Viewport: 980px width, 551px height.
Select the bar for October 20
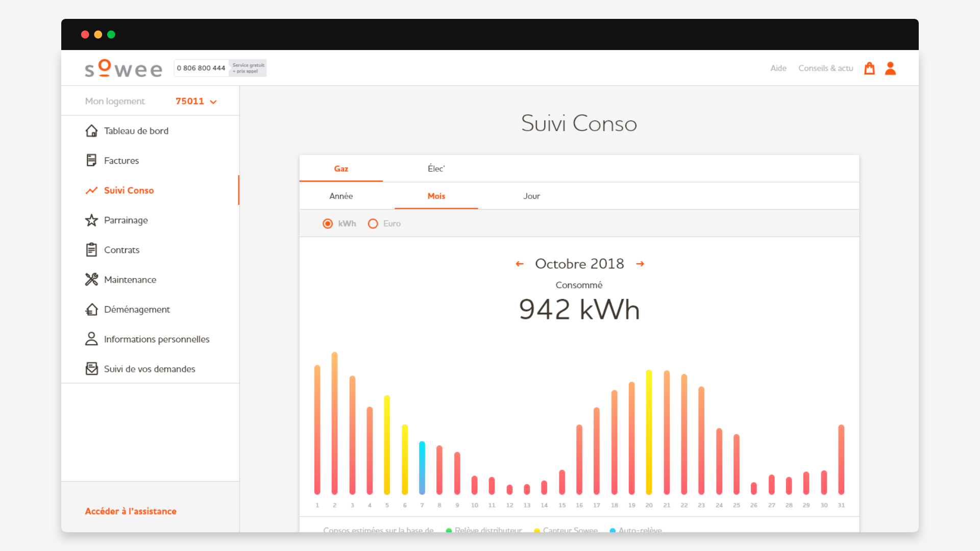pos(649,434)
